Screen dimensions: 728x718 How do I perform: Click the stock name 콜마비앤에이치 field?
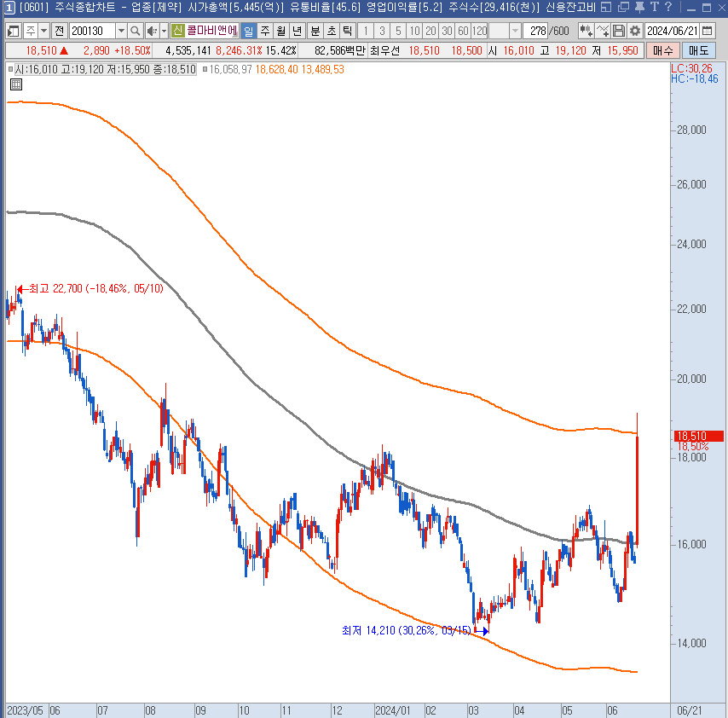click(211, 31)
